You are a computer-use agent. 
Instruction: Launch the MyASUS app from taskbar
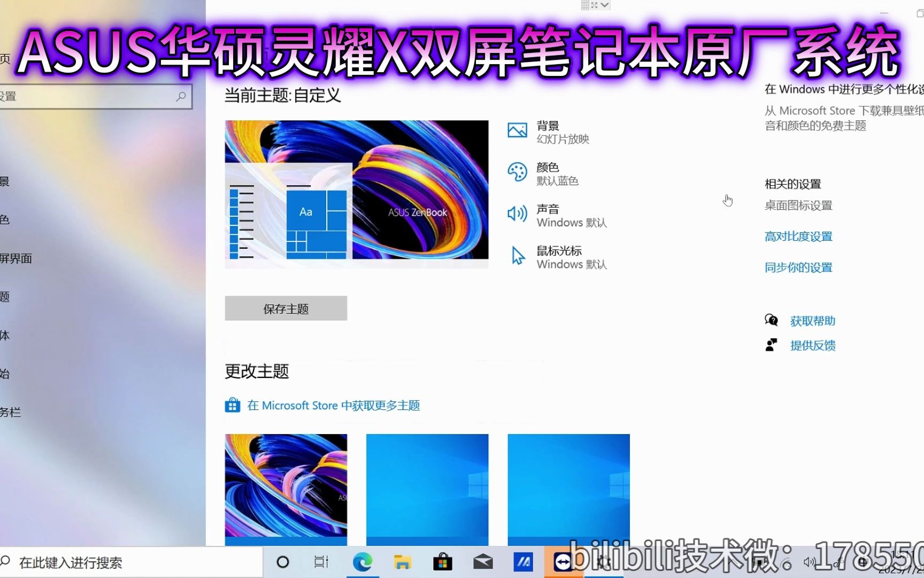[x=523, y=562]
